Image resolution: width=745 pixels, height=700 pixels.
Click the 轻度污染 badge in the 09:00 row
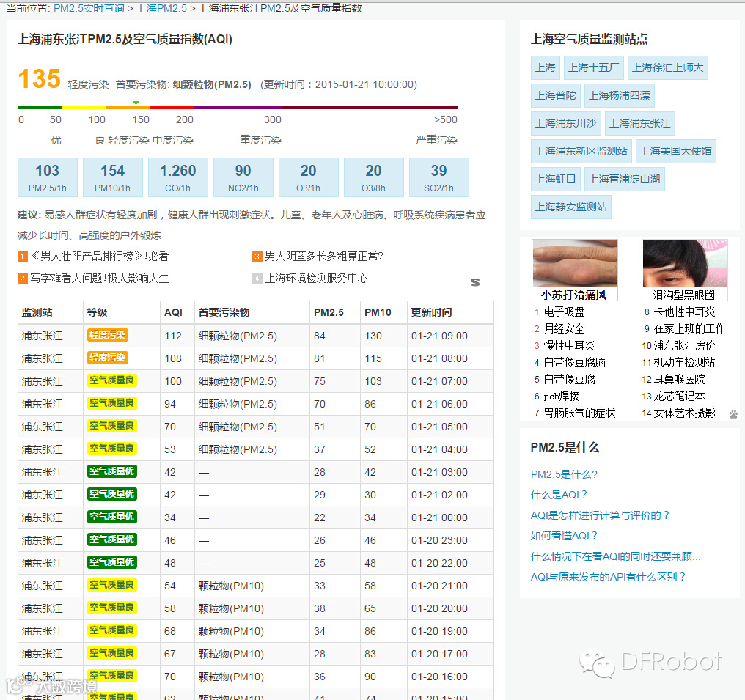coord(108,335)
